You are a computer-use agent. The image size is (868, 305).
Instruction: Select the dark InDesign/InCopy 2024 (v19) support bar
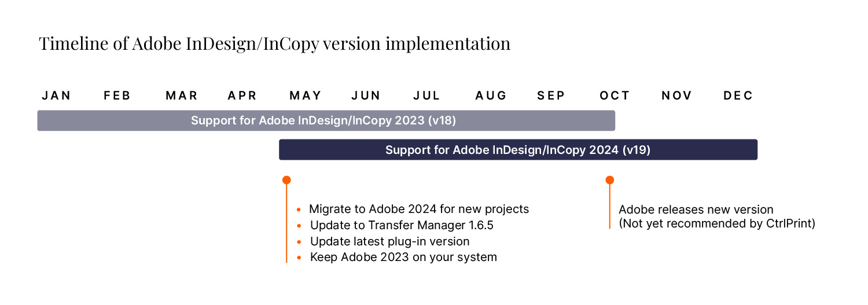point(518,150)
